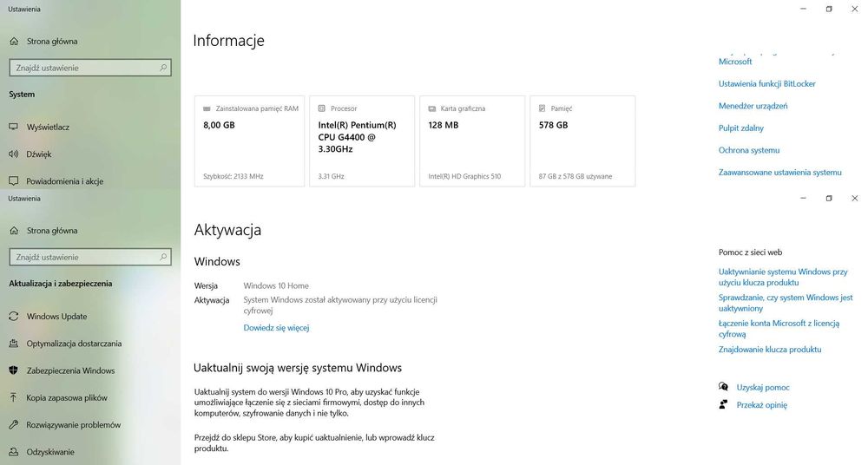Viewport: 868px width, 465px height.
Task: Open the Zainstalowana pamięć RAM card
Action: point(250,141)
